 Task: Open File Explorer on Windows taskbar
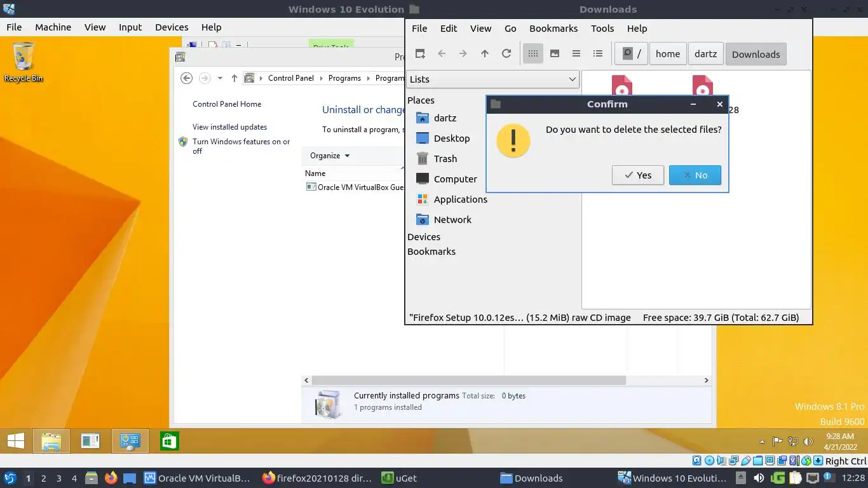click(51, 441)
